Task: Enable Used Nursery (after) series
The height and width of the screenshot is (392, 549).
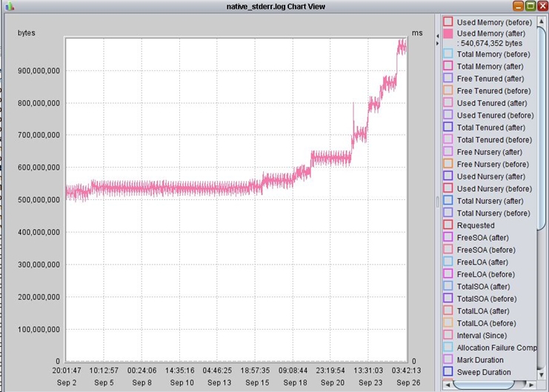Action: [447, 176]
